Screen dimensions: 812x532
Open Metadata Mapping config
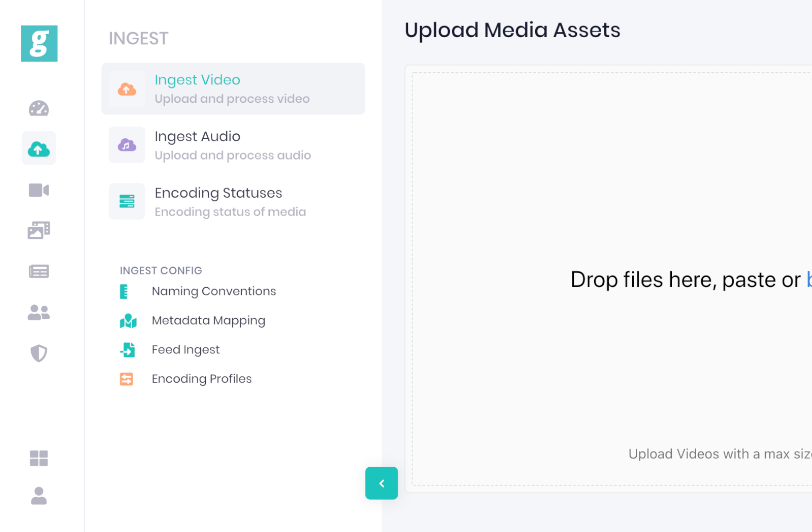[209, 321]
